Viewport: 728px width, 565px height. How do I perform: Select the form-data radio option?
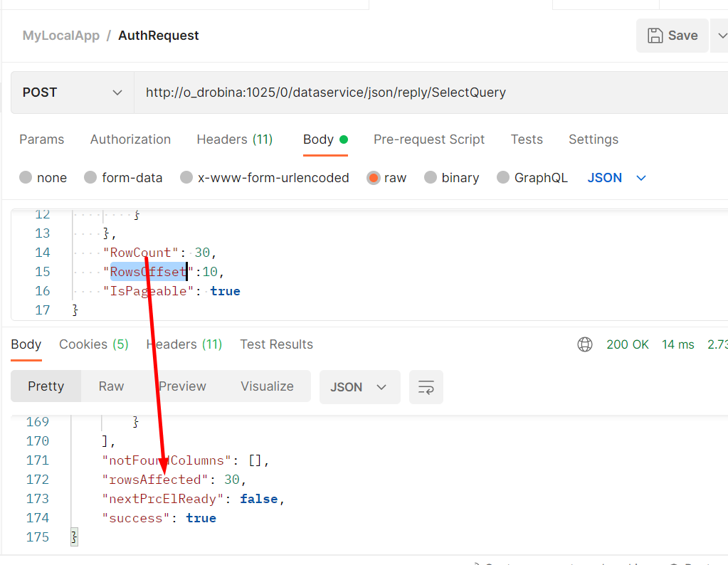point(90,177)
